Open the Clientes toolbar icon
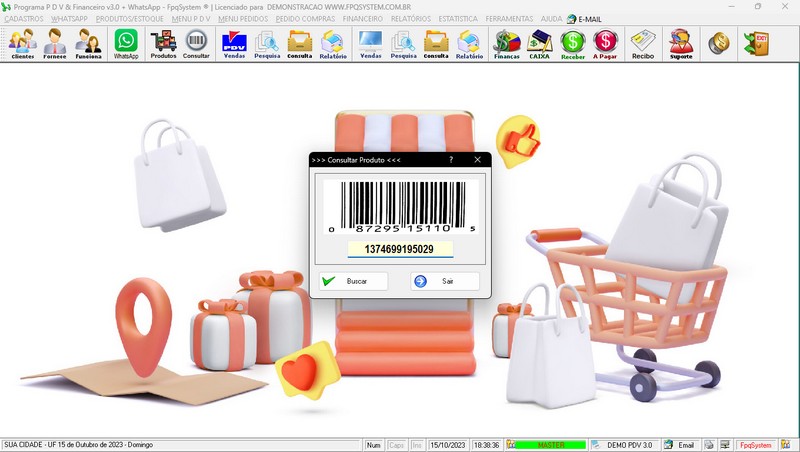This screenshot has height=452, width=800. pyautogui.click(x=22, y=44)
